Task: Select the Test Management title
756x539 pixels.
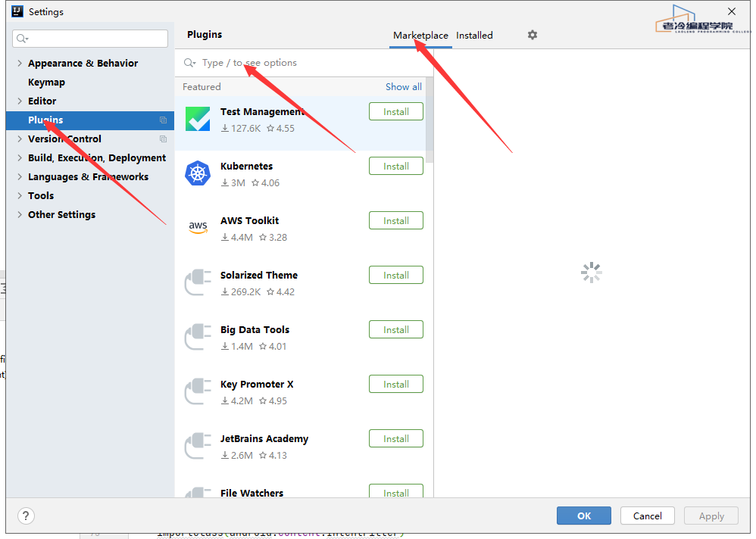Action: click(262, 111)
